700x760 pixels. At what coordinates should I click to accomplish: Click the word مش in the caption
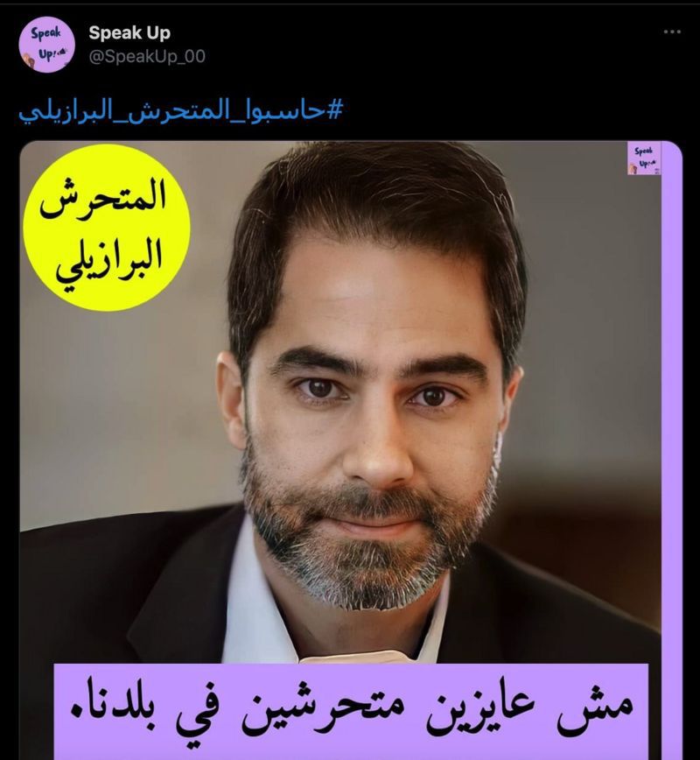(594, 709)
